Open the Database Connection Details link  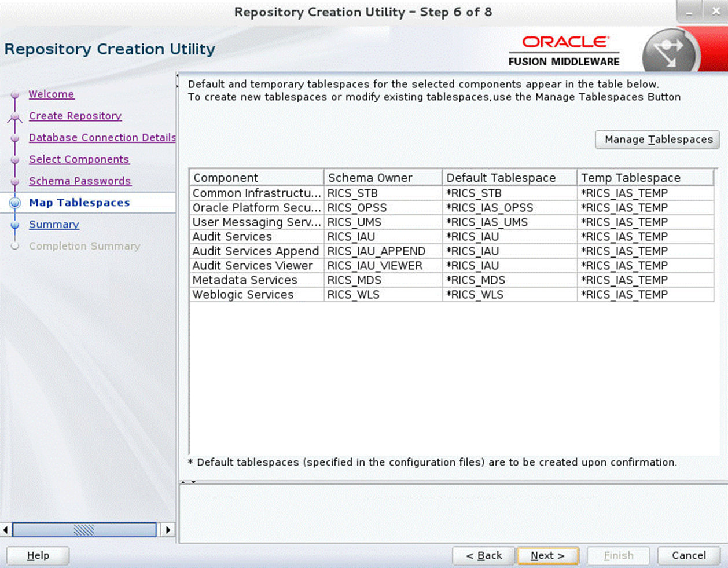pyautogui.click(x=102, y=138)
